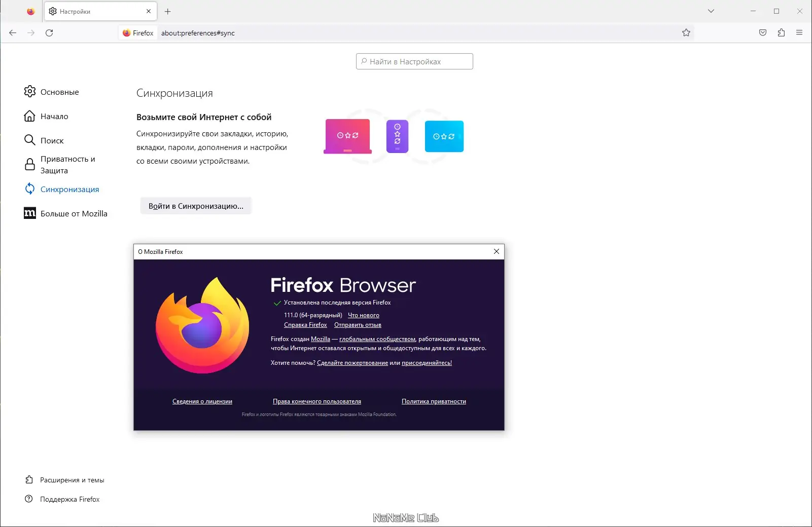The width and height of the screenshot is (812, 527).
Task: Click the sync arrows icon in sidebar
Action: pyautogui.click(x=30, y=189)
